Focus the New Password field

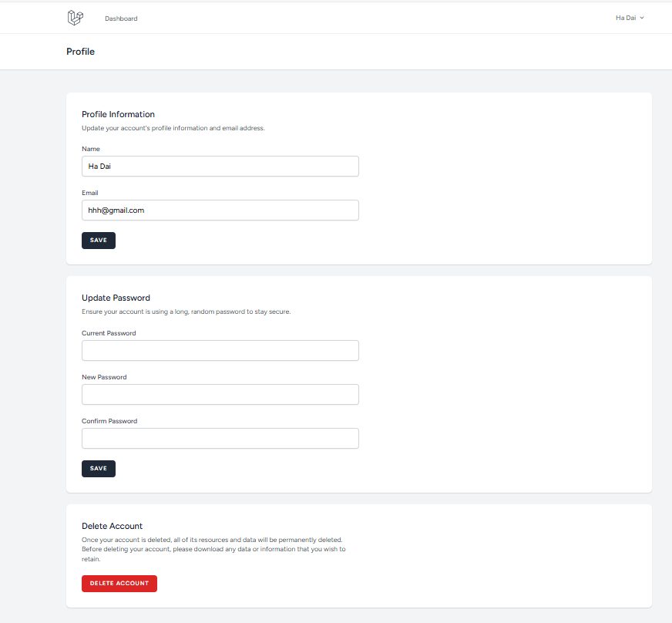(220, 395)
